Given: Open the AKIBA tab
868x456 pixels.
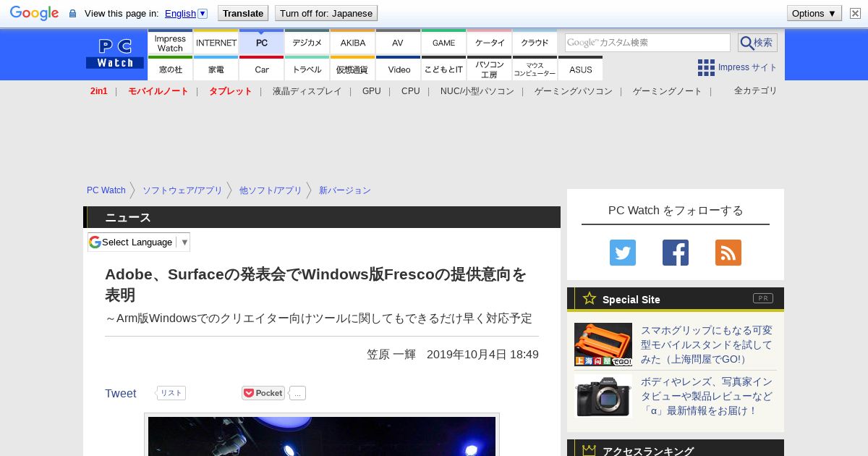Looking at the screenshot, I should click(x=353, y=43).
